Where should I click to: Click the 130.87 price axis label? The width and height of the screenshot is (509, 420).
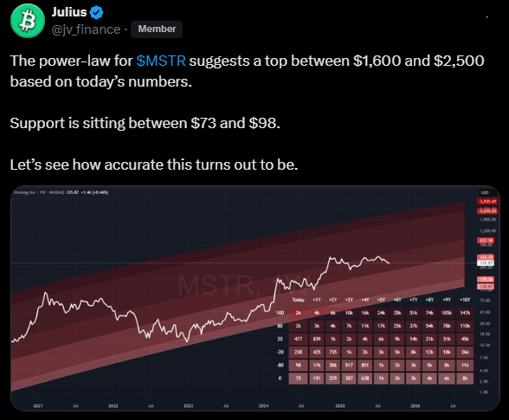coord(486,287)
